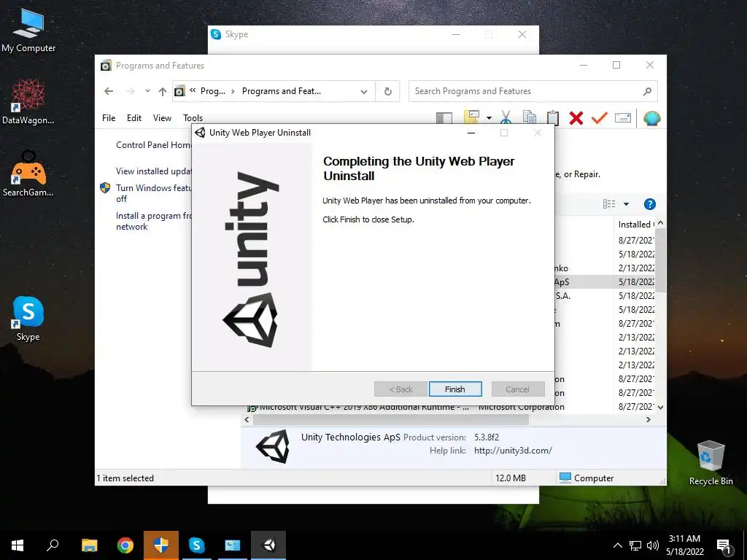Go up one level with the up arrow
Image resolution: width=747 pixels, height=560 pixels.
[163, 91]
